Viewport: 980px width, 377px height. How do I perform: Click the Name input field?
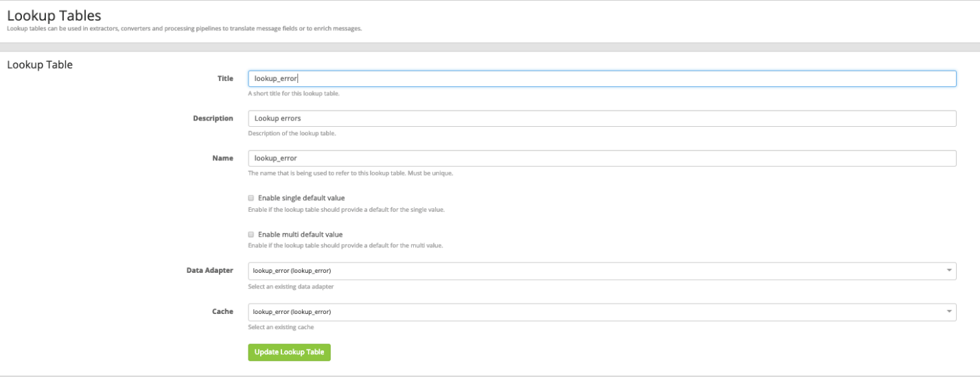point(601,158)
